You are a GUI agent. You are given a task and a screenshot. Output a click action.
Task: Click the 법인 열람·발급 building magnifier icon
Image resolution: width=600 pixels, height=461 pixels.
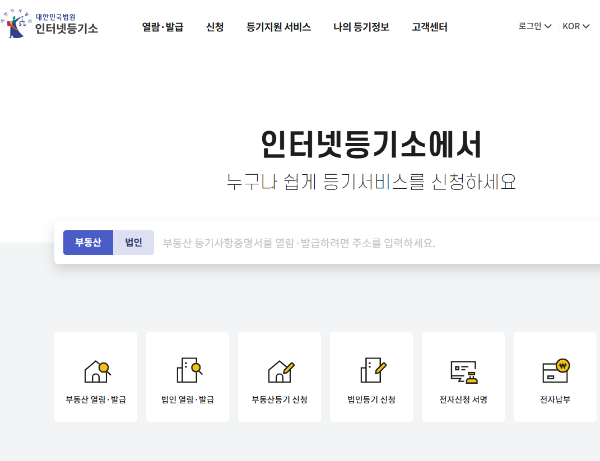tap(189, 370)
